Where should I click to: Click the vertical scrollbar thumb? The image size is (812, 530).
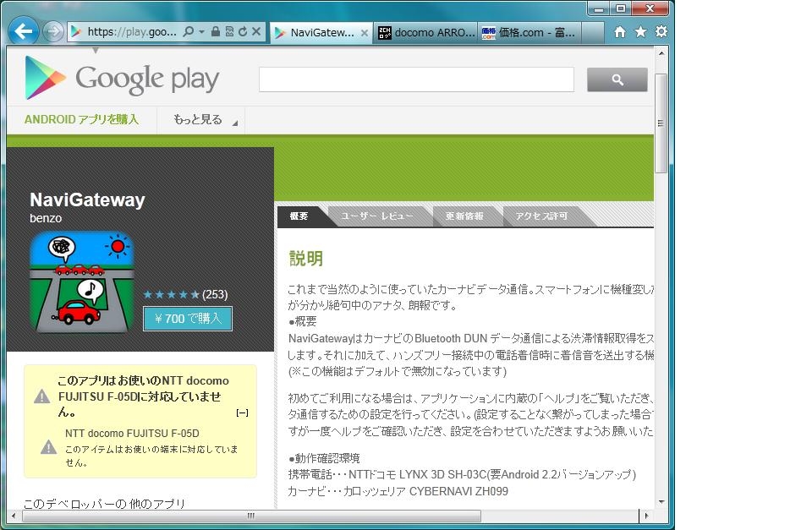tap(661, 123)
